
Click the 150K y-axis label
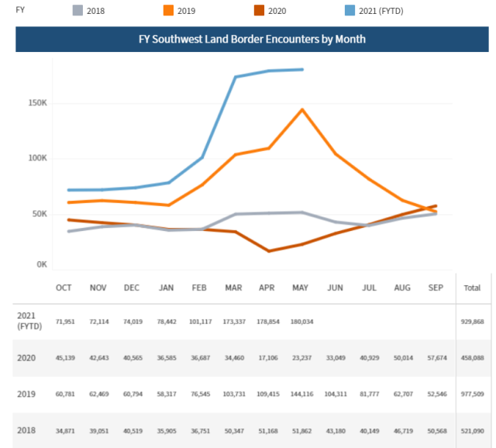point(39,102)
